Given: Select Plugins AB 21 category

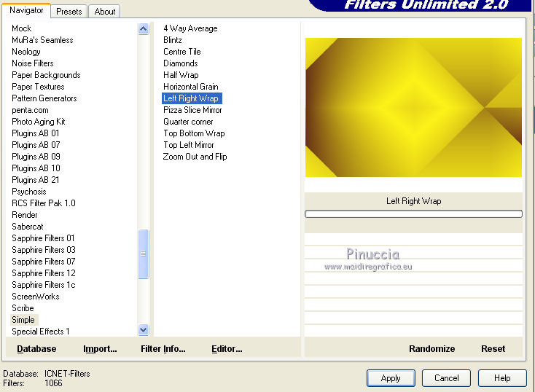Looking at the screenshot, I should 36,179.
